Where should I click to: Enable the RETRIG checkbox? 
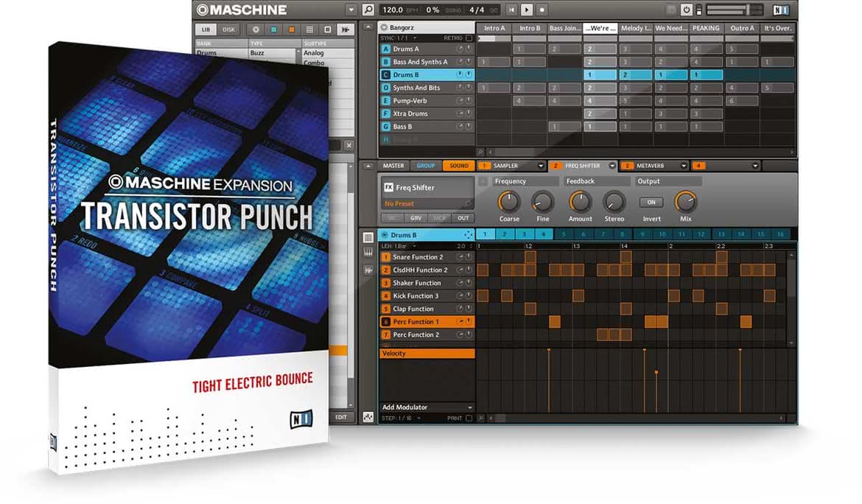pos(469,38)
